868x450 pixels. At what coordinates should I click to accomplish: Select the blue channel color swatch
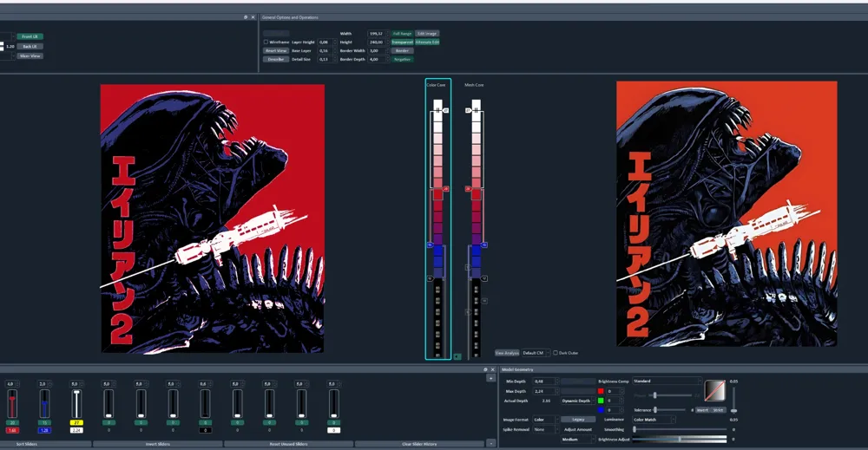[601, 409]
